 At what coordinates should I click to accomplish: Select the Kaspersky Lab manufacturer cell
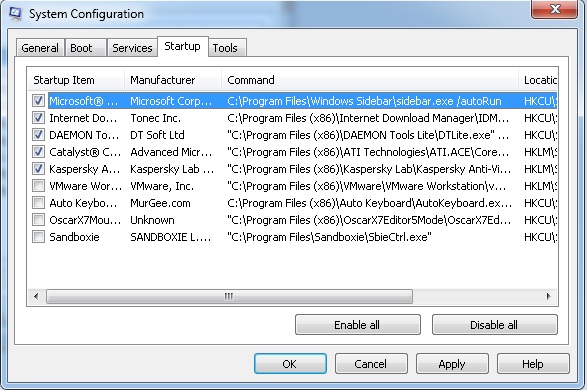[172, 169]
